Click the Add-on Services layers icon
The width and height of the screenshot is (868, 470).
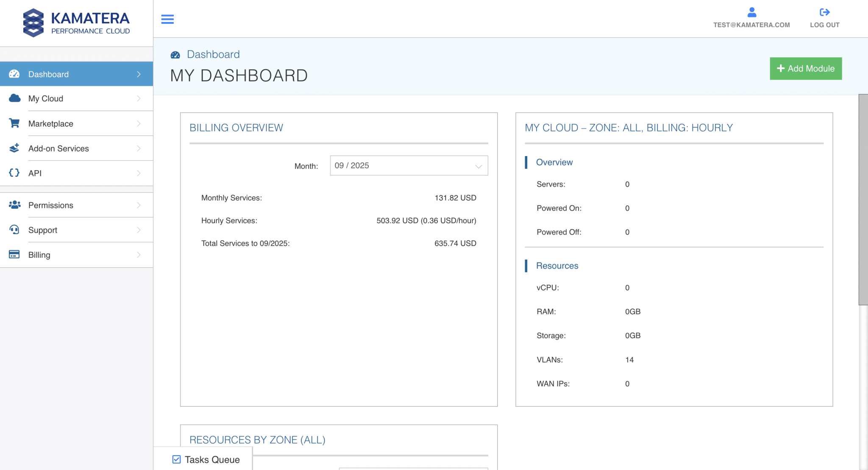click(14, 148)
